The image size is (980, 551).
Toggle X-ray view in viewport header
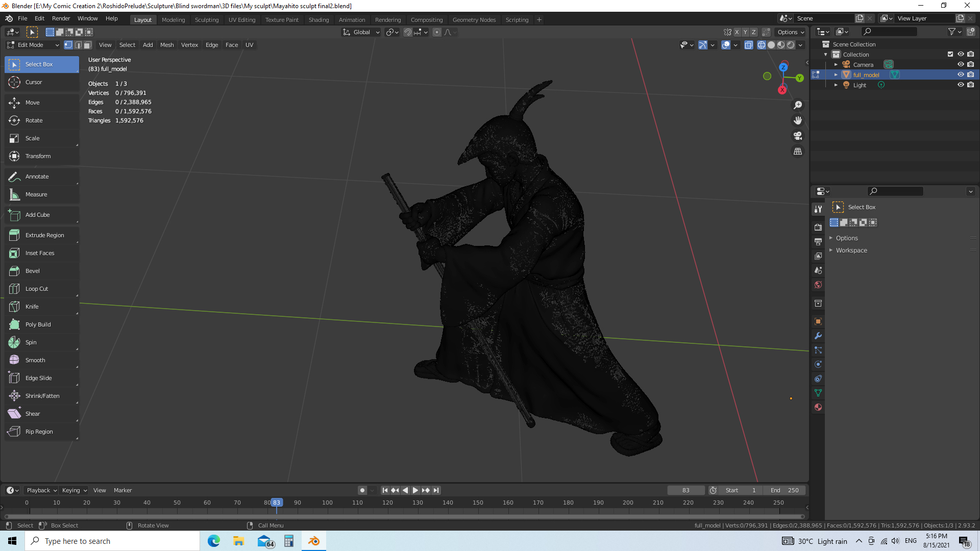pos(749,45)
